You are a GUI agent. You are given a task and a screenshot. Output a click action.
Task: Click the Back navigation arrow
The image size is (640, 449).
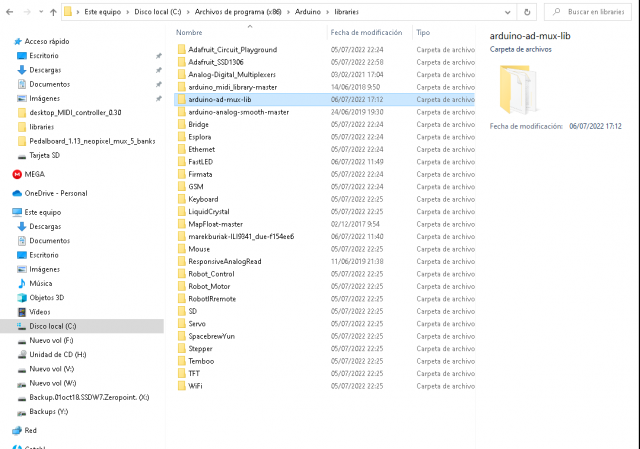click(x=8, y=12)
